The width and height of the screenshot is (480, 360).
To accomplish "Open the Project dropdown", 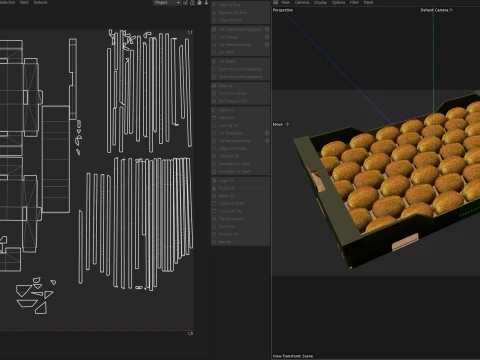I will point(167,3).
